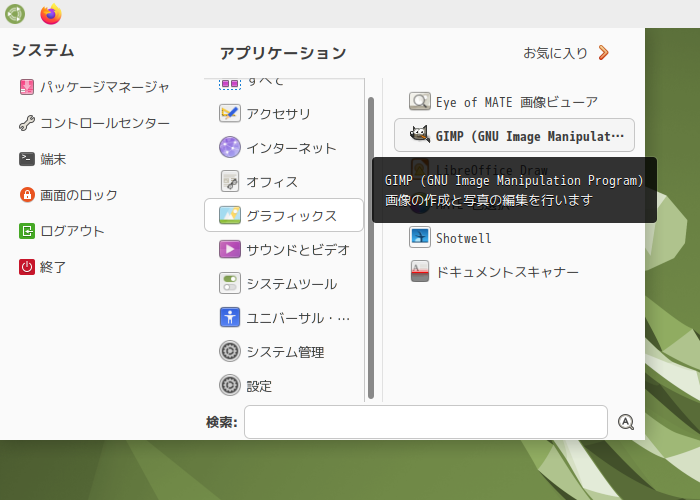This screenshot has height=500, width=700.
Task: Open コントロールセンター
Action: click(x=94, y=123)
